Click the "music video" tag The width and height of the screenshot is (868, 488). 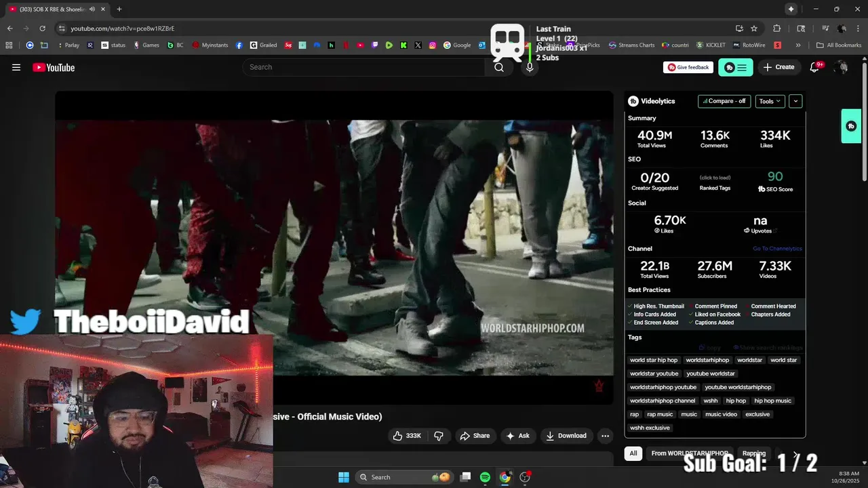pyautogui.click(x=721, y=414)
